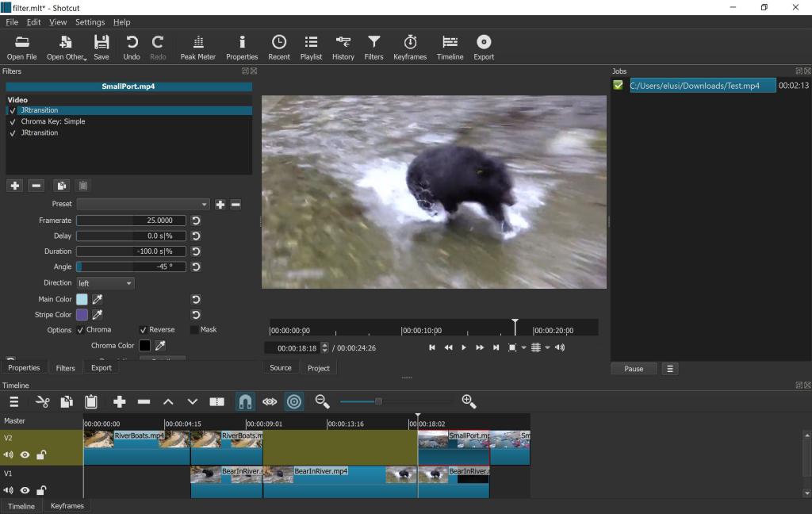812x514 pixels.
Task: Toggle the timeline Snap magnet icon
Action: [246, 402]
